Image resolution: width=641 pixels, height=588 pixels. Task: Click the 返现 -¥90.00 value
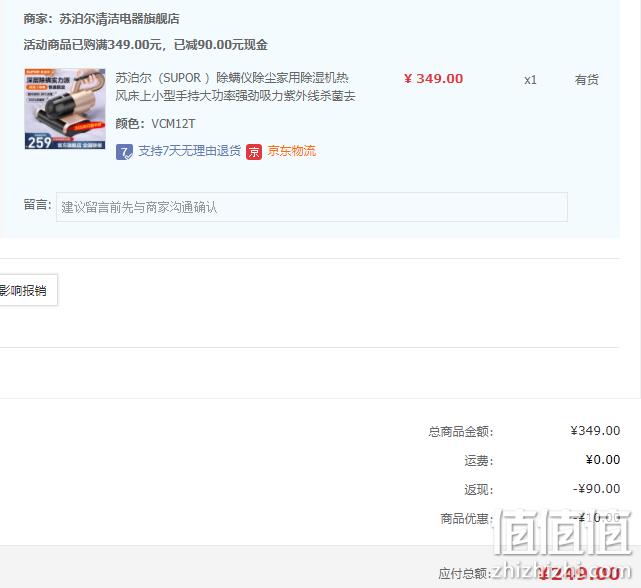(597, 489)
